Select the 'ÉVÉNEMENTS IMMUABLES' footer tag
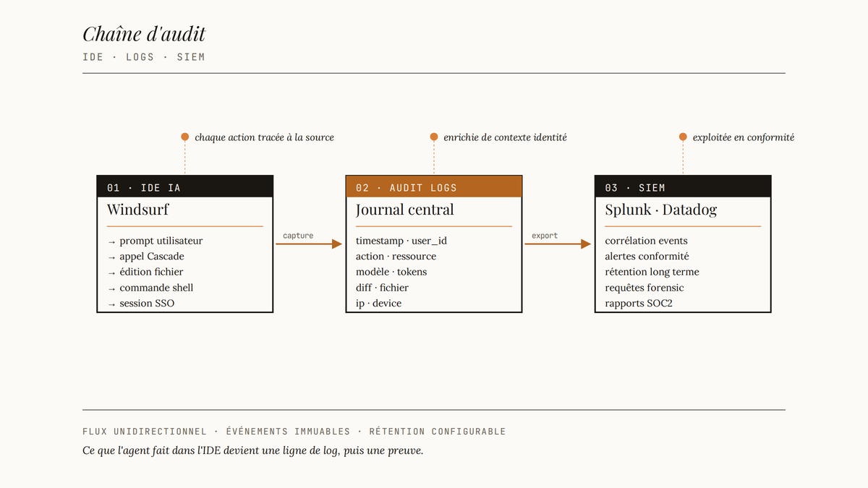Viewport: 868px width, 488px height. (x=288, y=432)
